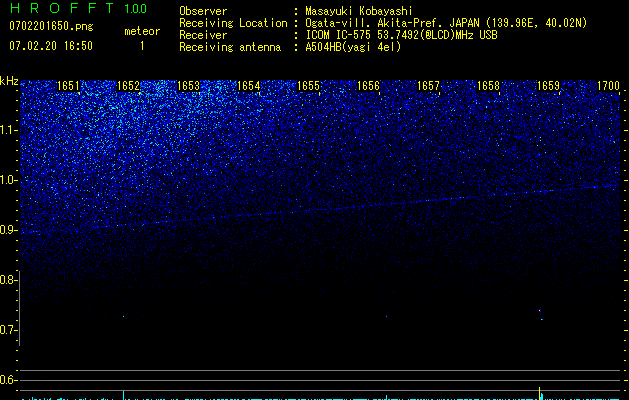
Task: Click the 1653 time marker
Action: (x=189, y=86)
